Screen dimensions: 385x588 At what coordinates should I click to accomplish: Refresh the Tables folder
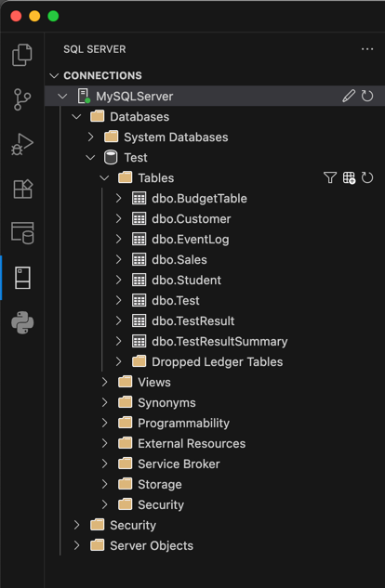[367, 177]
